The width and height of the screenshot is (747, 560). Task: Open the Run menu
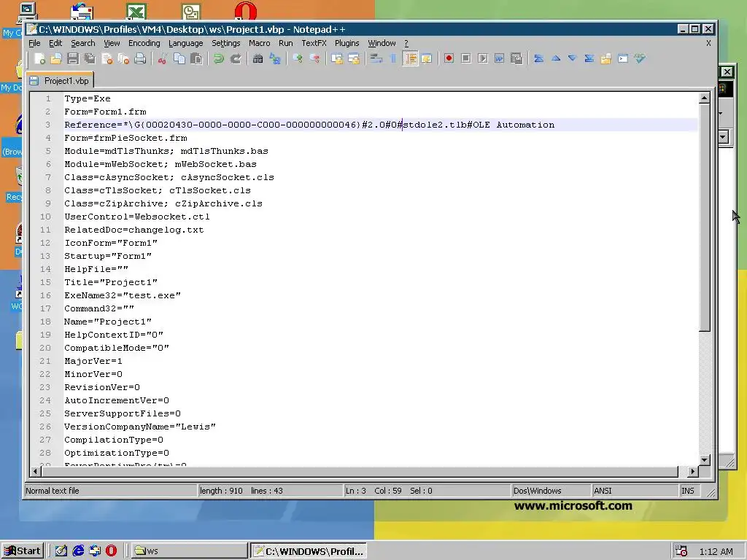click(285, 43)
